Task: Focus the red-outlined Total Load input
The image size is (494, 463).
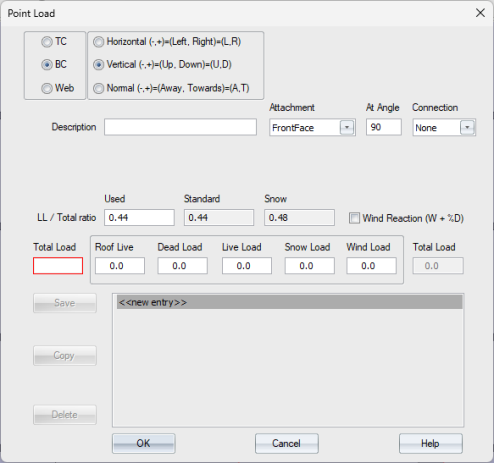Action: point(58,266)
